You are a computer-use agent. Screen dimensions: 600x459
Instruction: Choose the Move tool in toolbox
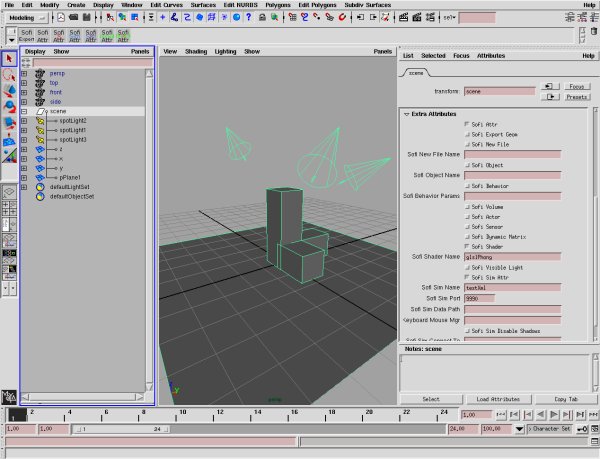[x=9, y=91]
